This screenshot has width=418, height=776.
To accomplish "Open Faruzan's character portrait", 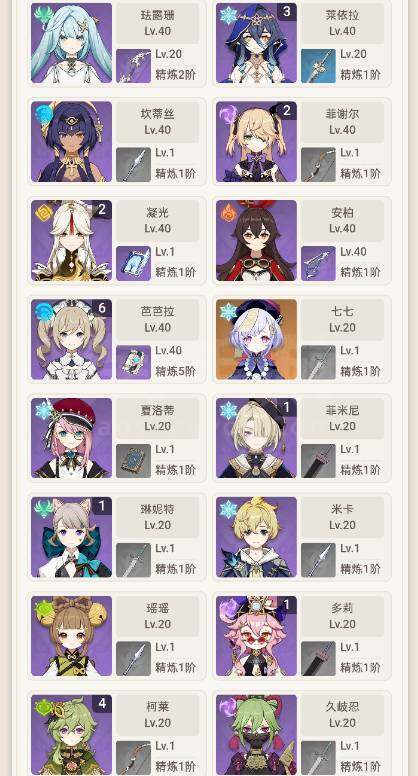I will (71, 43).
